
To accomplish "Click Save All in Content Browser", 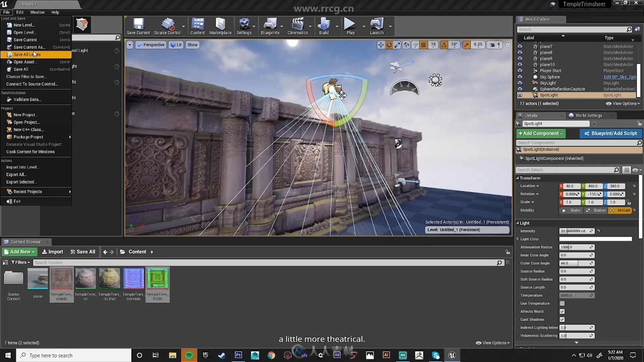I will (x=83, y=252).
